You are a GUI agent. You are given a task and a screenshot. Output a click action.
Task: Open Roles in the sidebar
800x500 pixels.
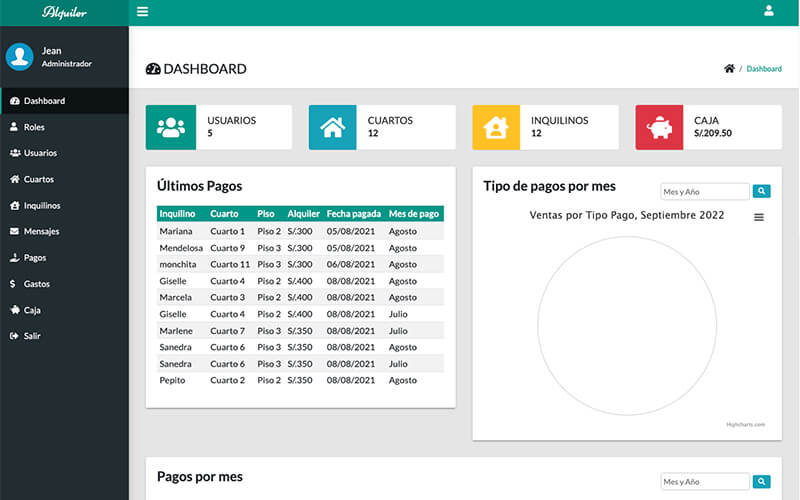tap(34, 127)
